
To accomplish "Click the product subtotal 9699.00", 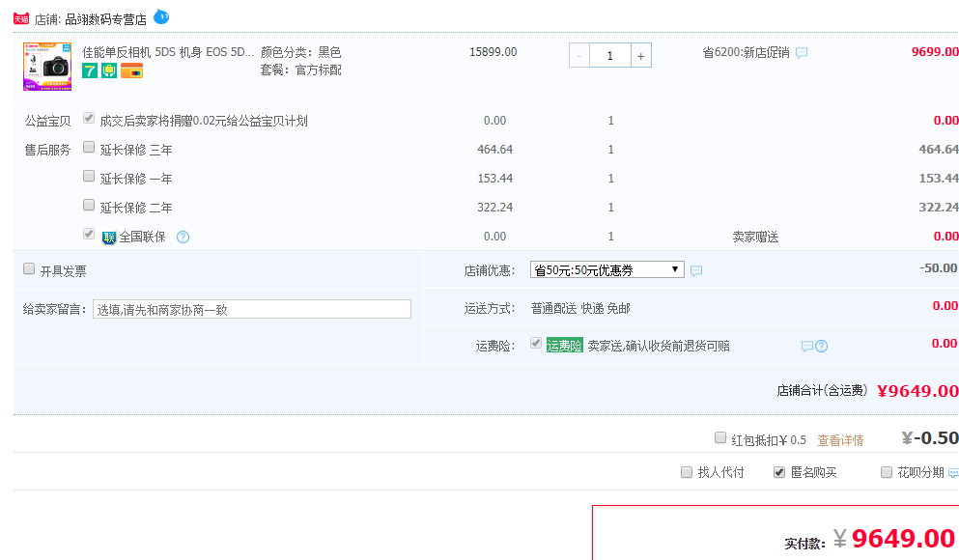I will point(935,52).
